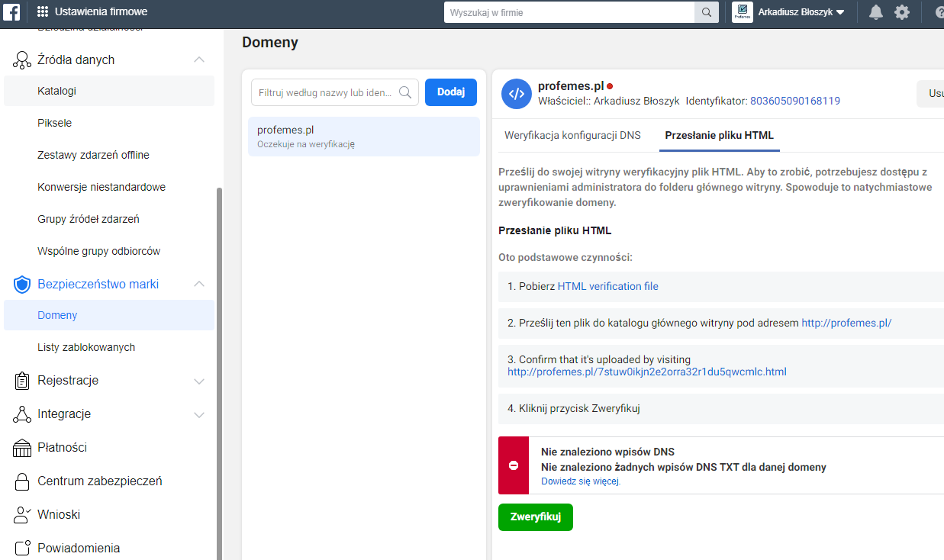This screenshot has height=560, width=944.
Task: Click the Wnioski person icon
Action: click(x=22, y=515)
